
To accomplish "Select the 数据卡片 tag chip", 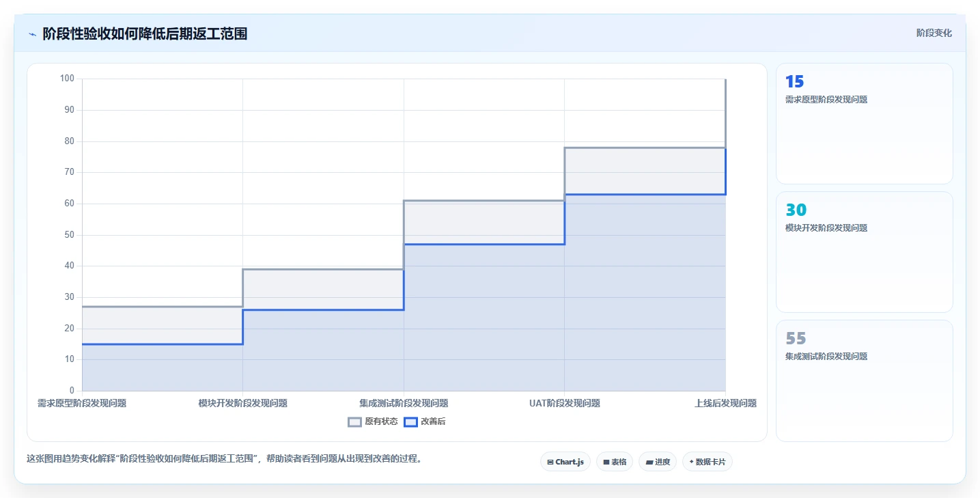I will 707,462.
